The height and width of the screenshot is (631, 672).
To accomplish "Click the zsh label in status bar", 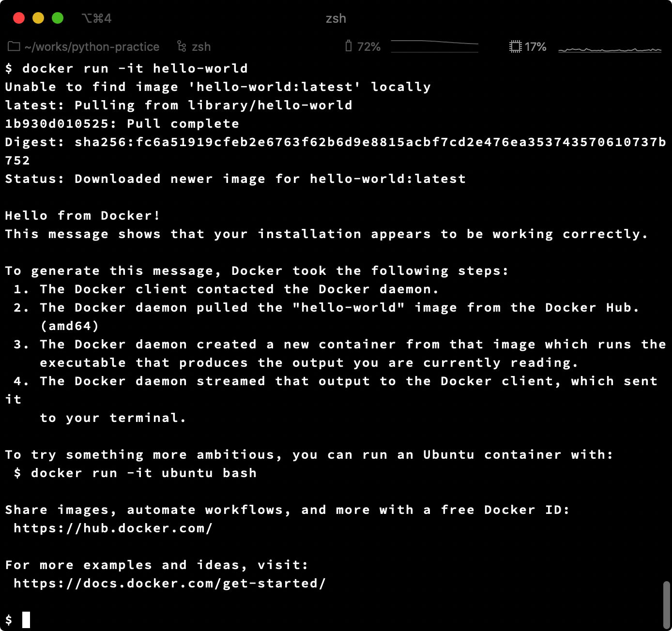I will click(201, 47).
